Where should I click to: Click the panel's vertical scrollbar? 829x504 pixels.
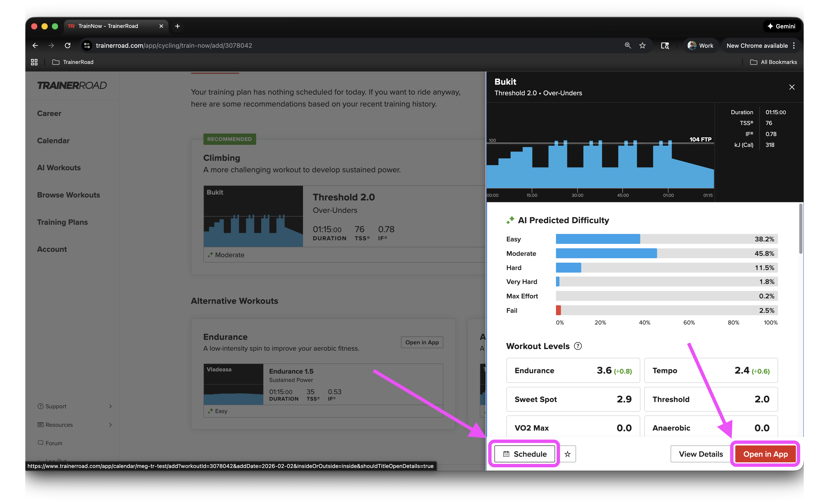[801, 229]
